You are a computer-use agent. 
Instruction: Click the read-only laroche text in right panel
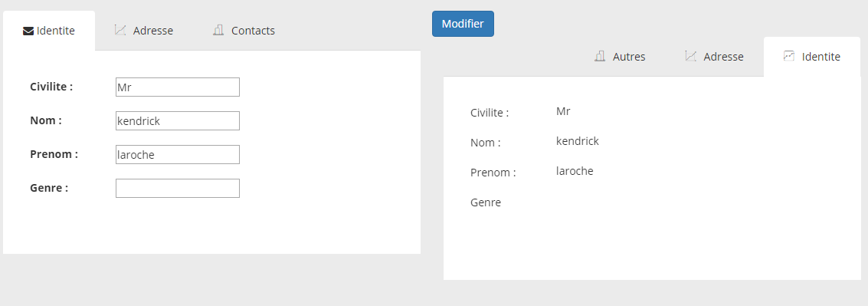pyautogui.click(x=575, y=171)
